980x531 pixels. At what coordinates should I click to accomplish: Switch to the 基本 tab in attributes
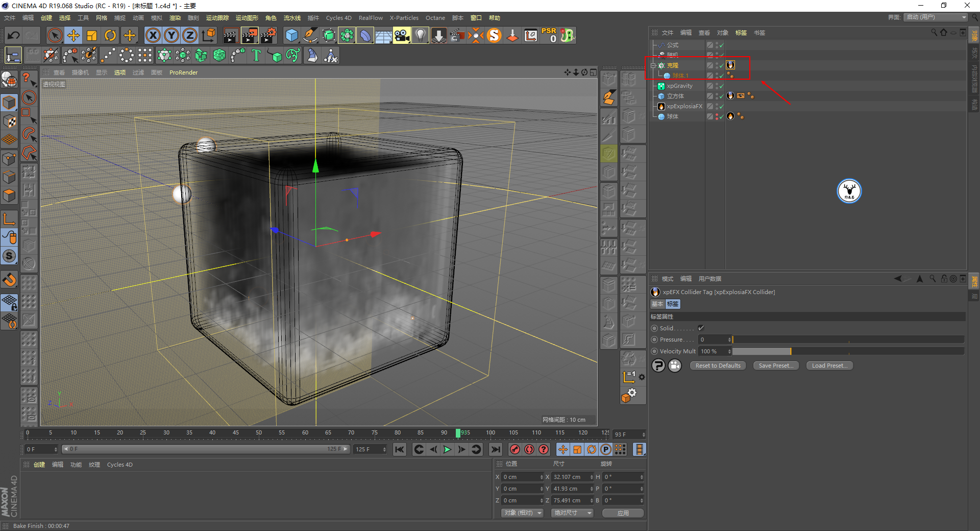click(x=657, y=304)
